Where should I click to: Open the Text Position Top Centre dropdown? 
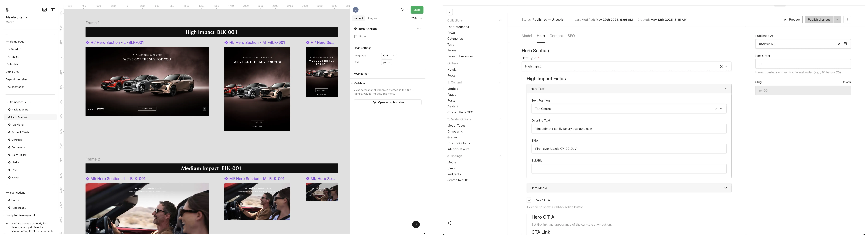click(721, 109)
